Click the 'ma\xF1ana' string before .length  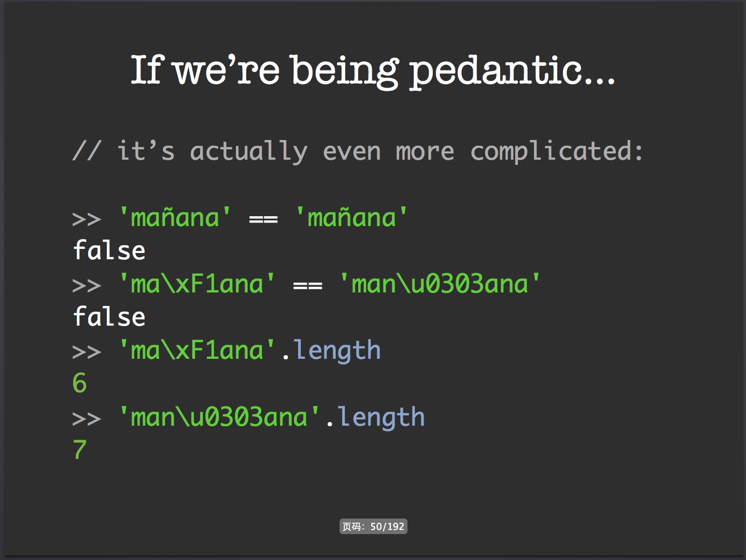[197, 350]
